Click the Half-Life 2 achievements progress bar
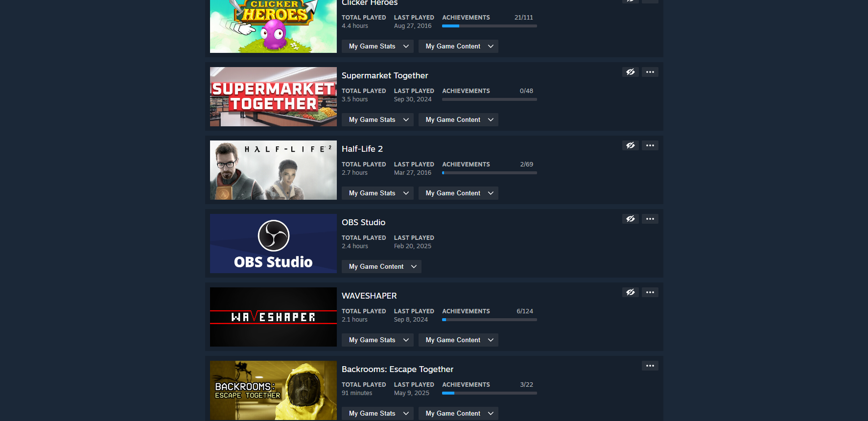Image resolution: width=868 pixels, height=421 pixels. click(x=490, y=173)
